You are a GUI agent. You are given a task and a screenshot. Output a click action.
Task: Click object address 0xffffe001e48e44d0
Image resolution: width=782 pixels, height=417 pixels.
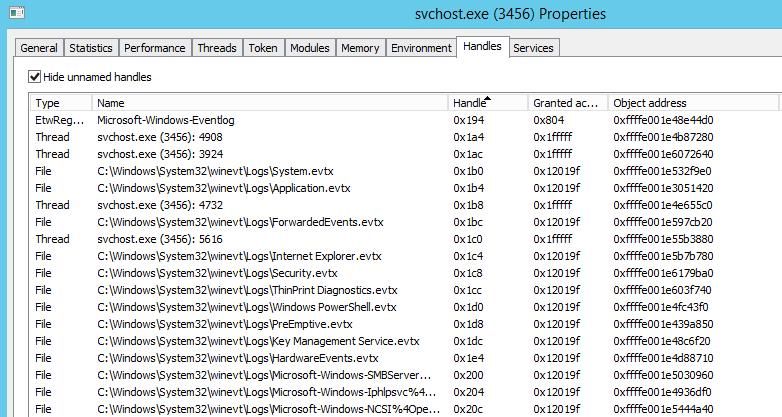(x=663, y=120)
